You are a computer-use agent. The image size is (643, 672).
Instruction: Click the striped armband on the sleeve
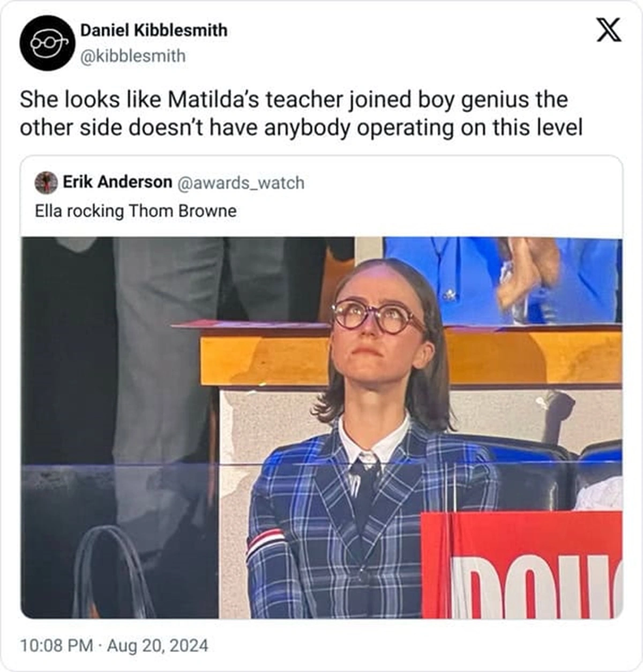pyautogui.click(x=267, y=540)
